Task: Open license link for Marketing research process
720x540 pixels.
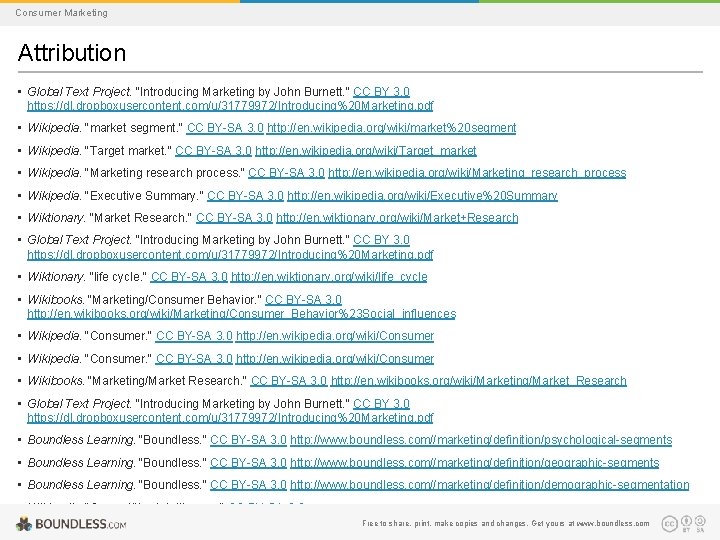Action: (x=286, y=173)
